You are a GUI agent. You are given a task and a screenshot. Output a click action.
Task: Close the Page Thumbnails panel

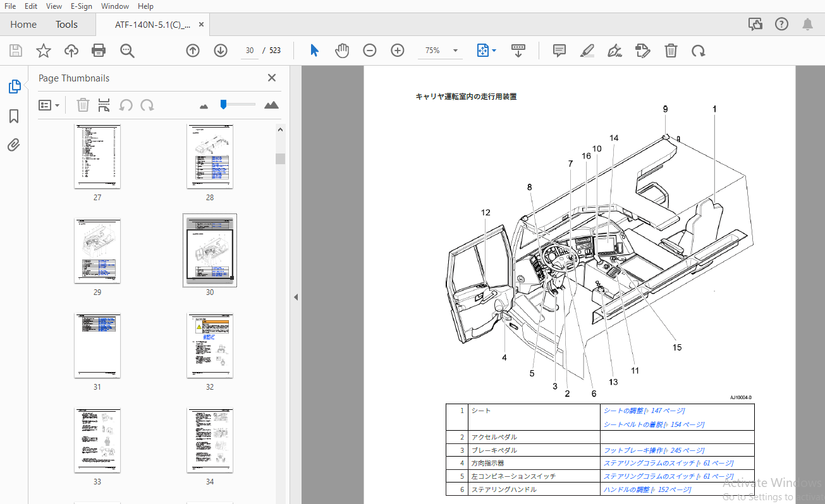point(272,78)
